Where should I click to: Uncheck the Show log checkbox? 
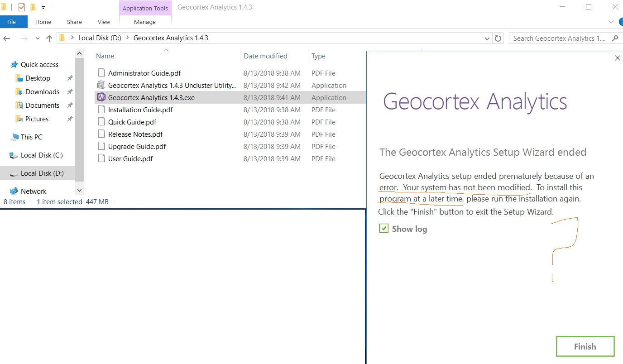(384, 229)
